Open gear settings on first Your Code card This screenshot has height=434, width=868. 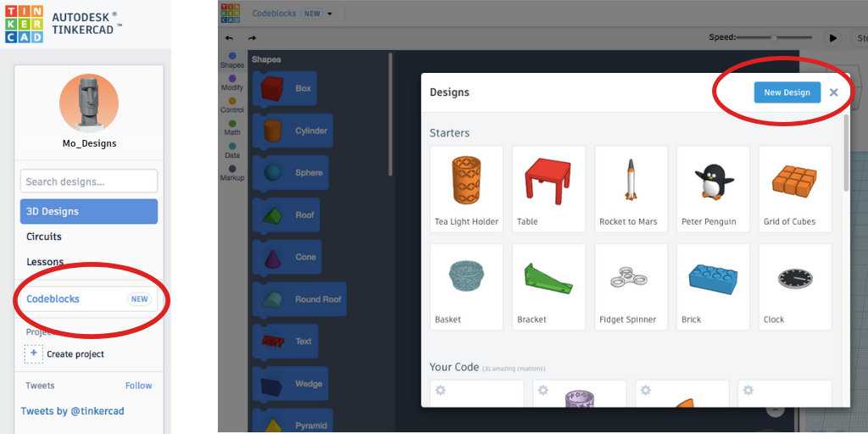coord(440,390)
